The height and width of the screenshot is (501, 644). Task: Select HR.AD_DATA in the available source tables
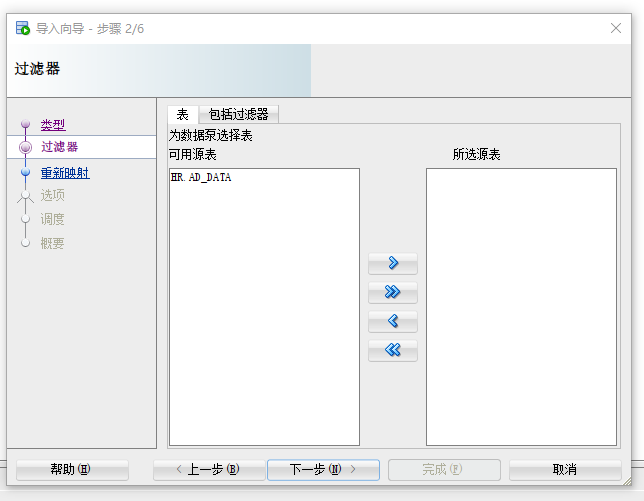[201, 177]
